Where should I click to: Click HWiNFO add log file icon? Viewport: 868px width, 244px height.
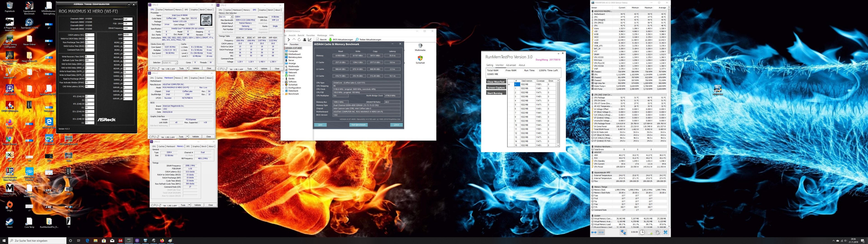pos(650,232)
